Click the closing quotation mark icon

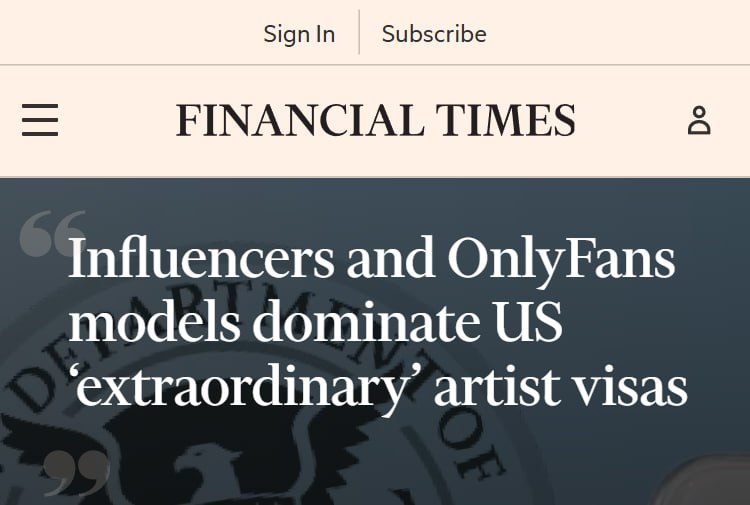pyautogui.click(x=76, y=474)
